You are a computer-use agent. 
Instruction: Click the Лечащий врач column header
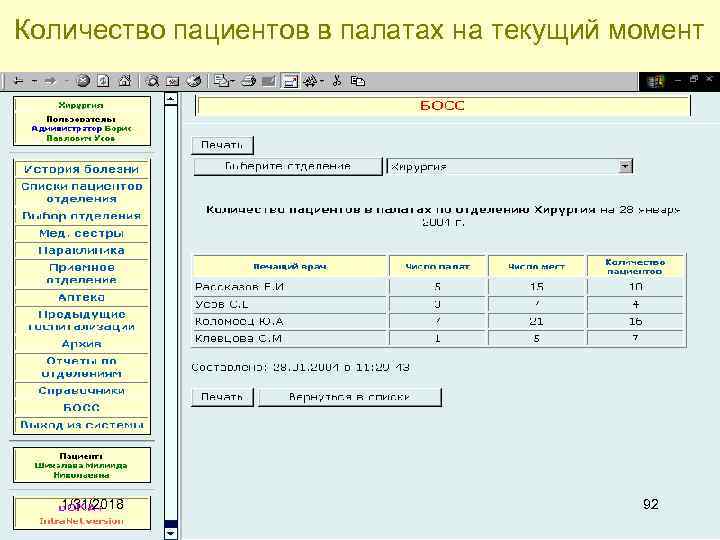pos(290,266)
